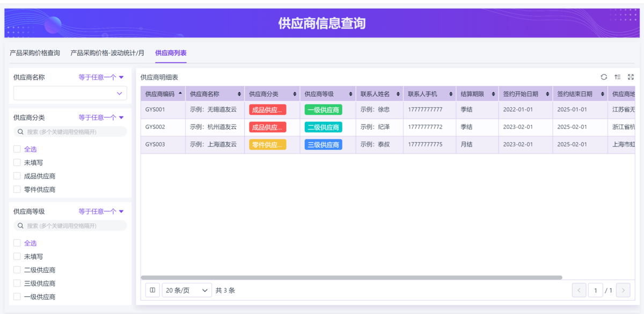
Task: Click the column layout icon in the table footer
Action: tap(152, 290)
